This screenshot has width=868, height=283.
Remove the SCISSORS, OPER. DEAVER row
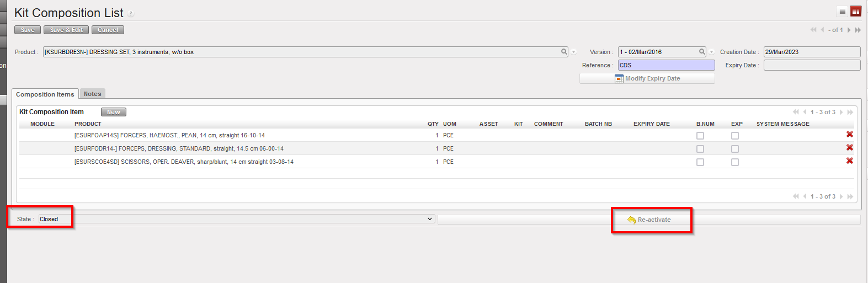click(x=849, y=161)
